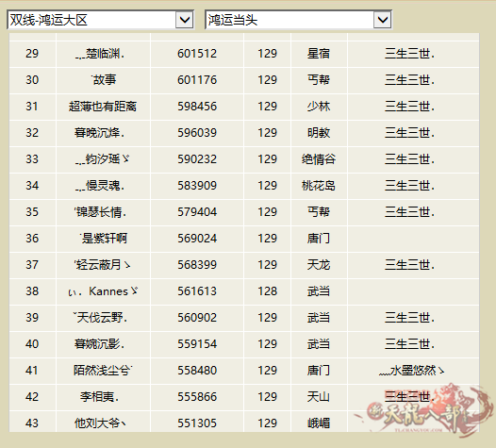Click score value 559154
The height and width of the screenshot is (448, 496).
tap(197, 344)
